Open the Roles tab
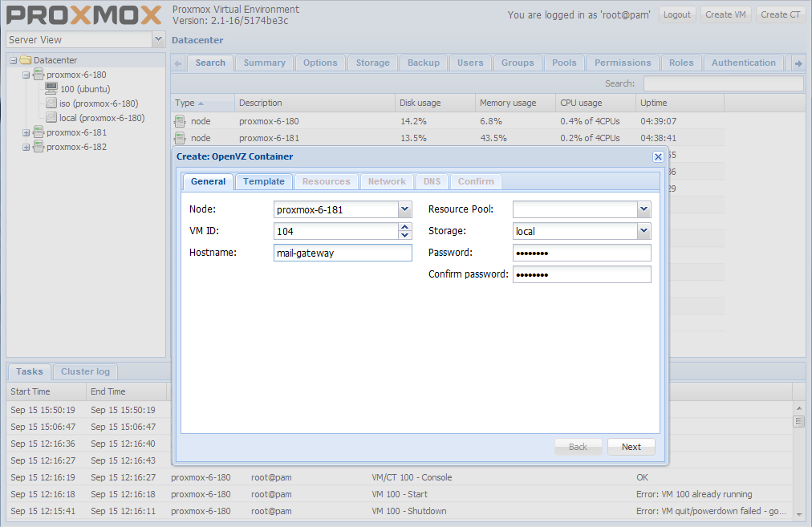Image resolution: width=812 pixels, height=527 pixels. click(x=681, y=63)
